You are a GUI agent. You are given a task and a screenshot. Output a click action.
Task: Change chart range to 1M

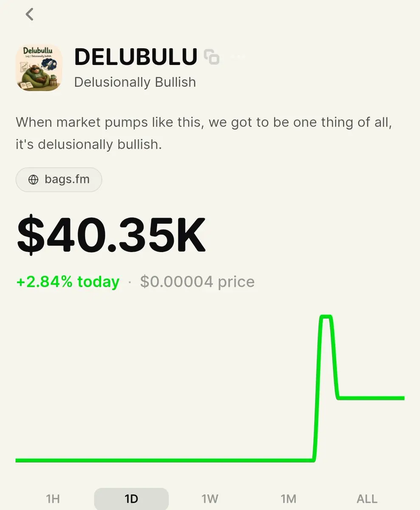click(x=288, y=499)
